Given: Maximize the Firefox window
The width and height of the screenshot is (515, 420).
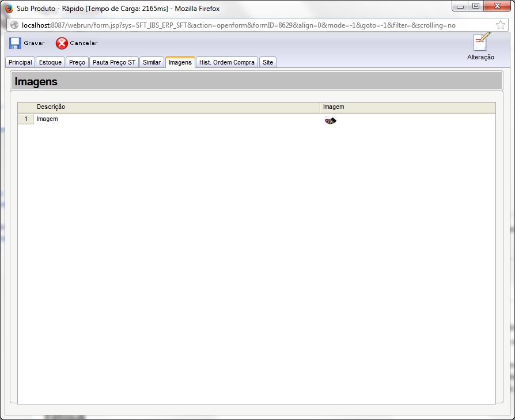Looking at the screenshot, I should coord(476,6).
